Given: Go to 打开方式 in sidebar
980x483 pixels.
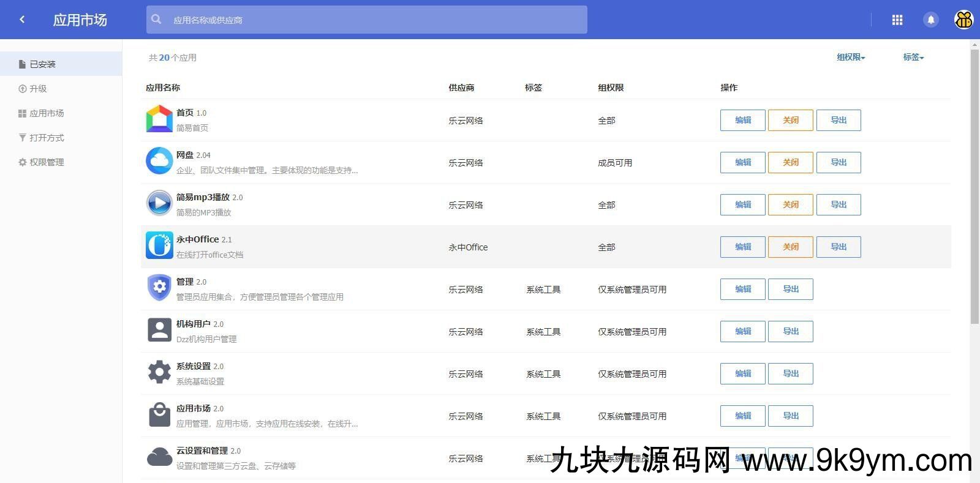Looking at the screenshot, I should [47, 138].
